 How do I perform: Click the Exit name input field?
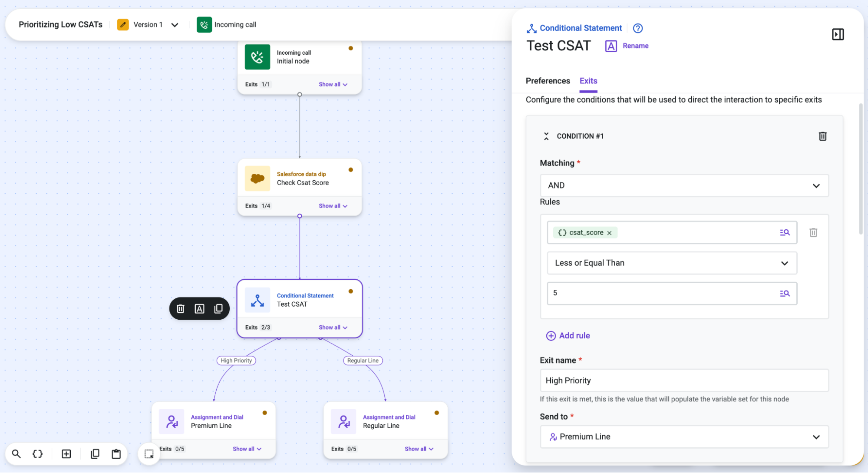[684, 380]
